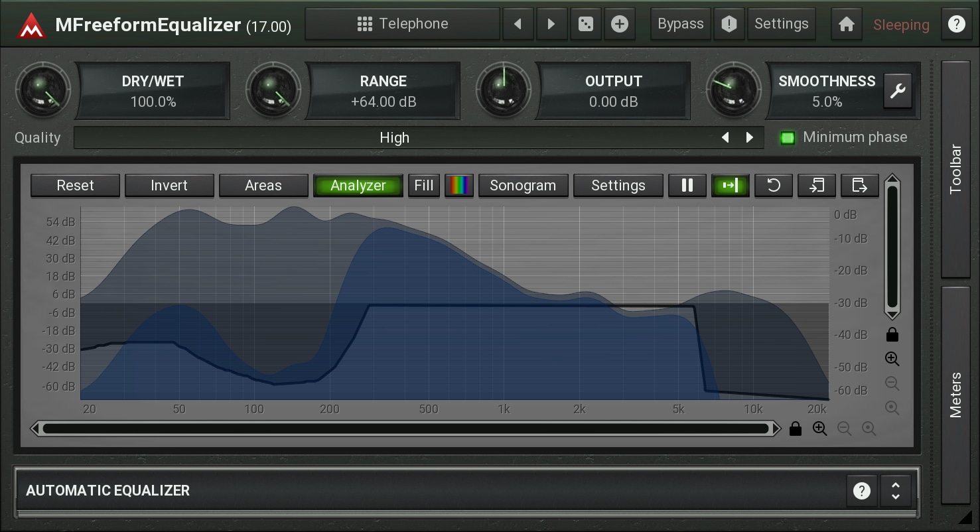Open the smoothness wrench settings
The image size is (980, 532).
point(898,91)
